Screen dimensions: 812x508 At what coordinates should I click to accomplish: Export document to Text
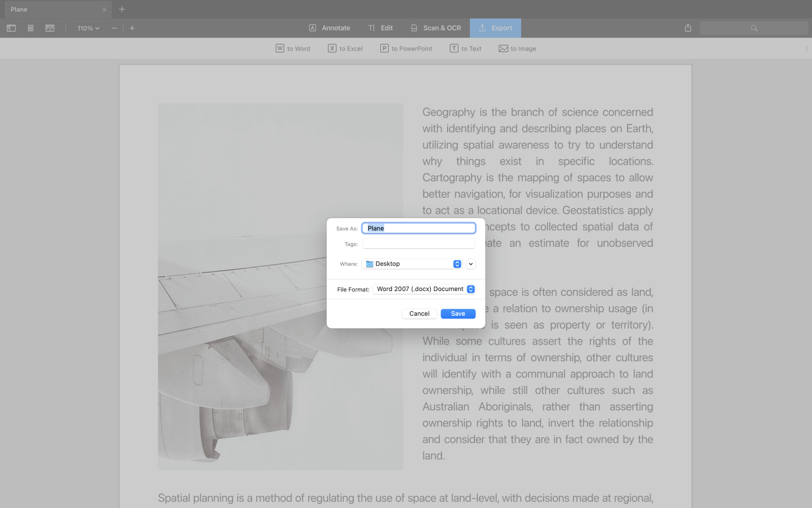pos(465,49)
